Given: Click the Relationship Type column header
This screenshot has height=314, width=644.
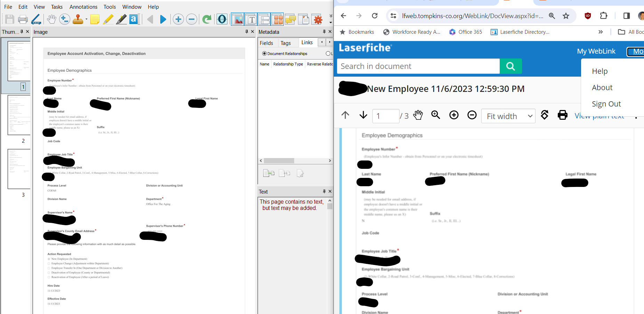Looking at the screenshot, I should pos(288,64).
